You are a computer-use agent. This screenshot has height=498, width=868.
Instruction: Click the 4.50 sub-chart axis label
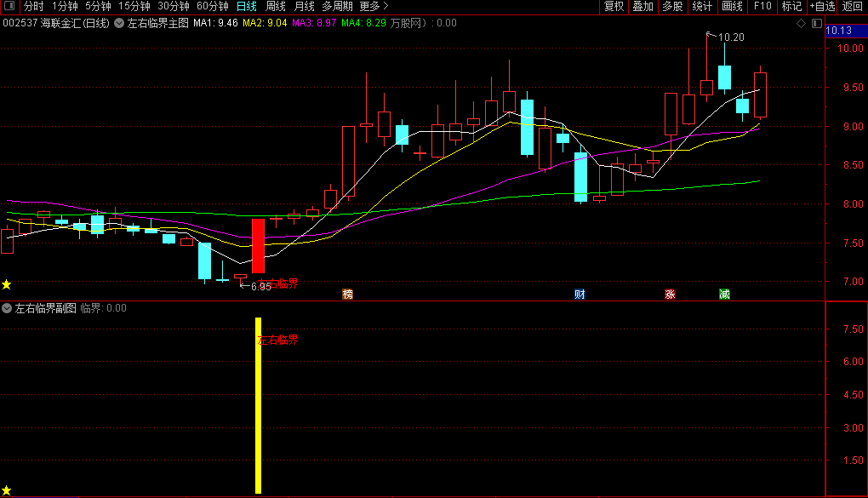point(853,395)
